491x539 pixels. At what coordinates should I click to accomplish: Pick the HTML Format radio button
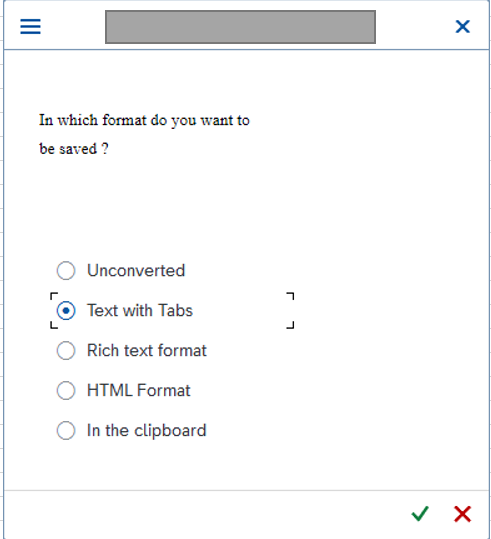click(66, 390)
